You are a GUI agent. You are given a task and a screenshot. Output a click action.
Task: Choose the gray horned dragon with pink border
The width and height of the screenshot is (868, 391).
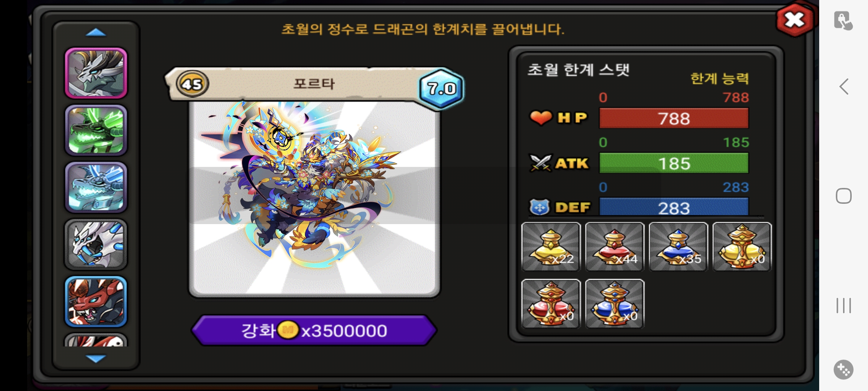click(96, 73)
